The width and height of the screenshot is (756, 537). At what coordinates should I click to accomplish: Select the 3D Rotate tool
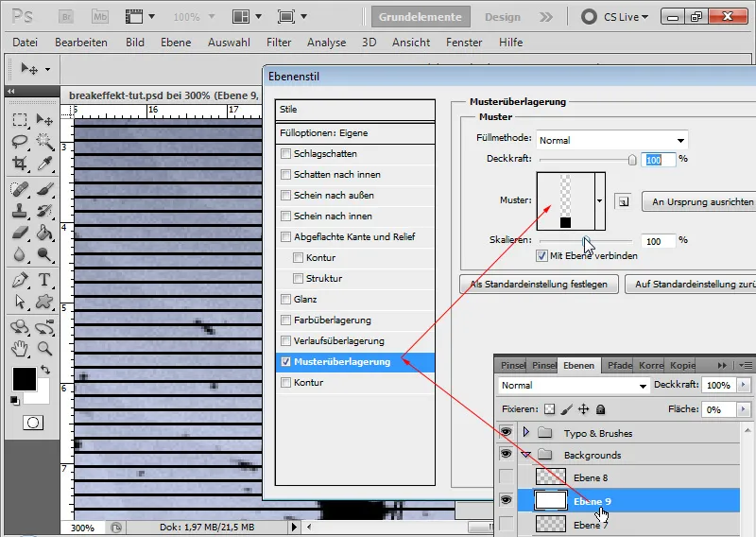tap(19, 327)
